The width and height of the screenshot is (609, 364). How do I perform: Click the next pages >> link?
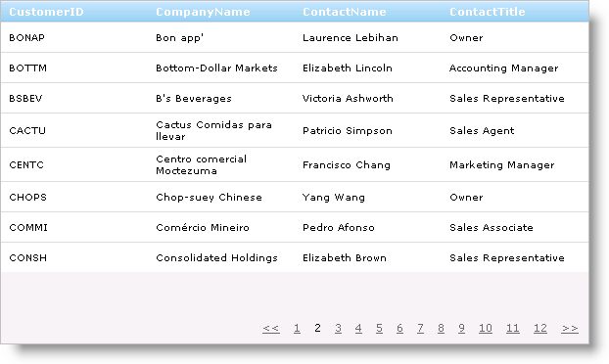[x=570, y=329]
